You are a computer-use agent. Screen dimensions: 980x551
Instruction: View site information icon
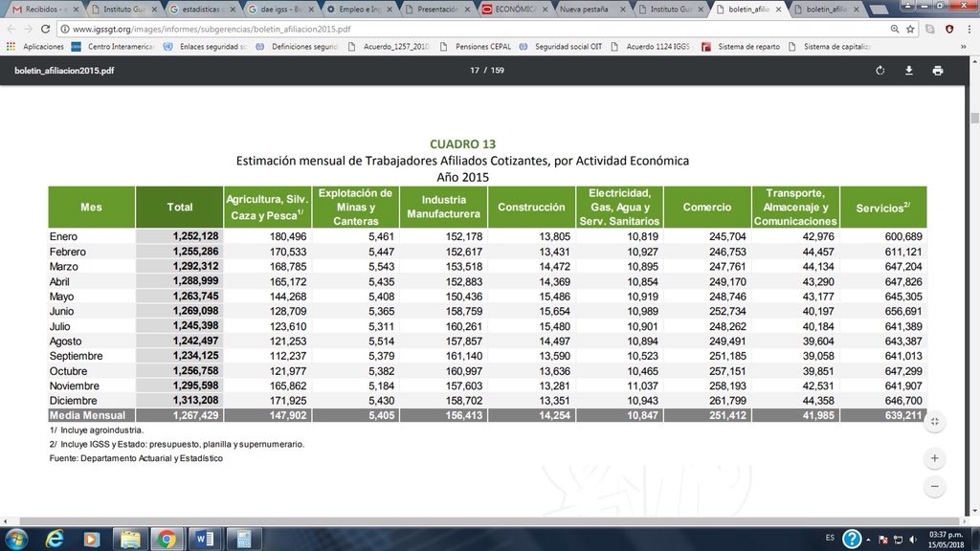pos(64,29)
